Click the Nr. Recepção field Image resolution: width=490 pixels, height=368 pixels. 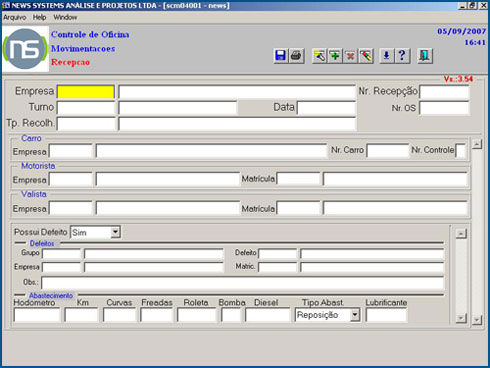point(444,92)
